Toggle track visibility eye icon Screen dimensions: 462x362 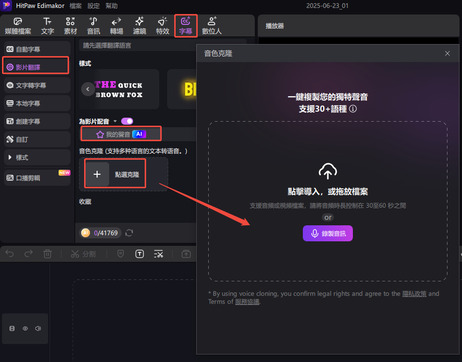pyautogui.click(x=25, y=329)
